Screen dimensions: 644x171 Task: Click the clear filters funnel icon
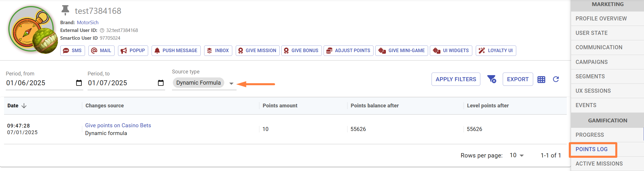[492, 79]
